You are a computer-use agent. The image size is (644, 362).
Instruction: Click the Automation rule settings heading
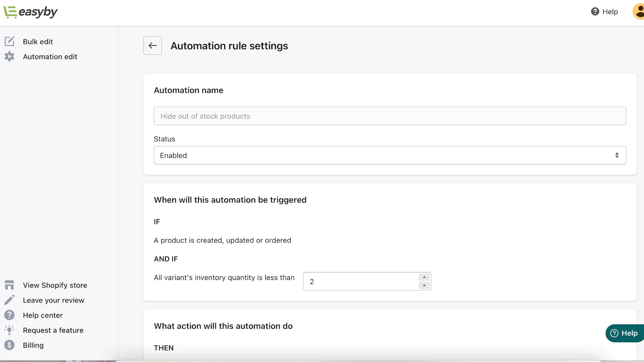click(x=229, y=46)
